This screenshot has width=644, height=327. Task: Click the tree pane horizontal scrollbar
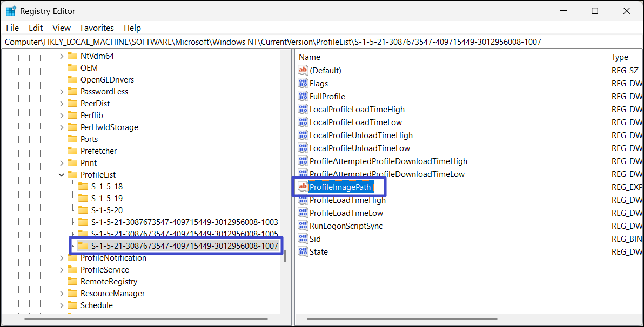[146, 319]
